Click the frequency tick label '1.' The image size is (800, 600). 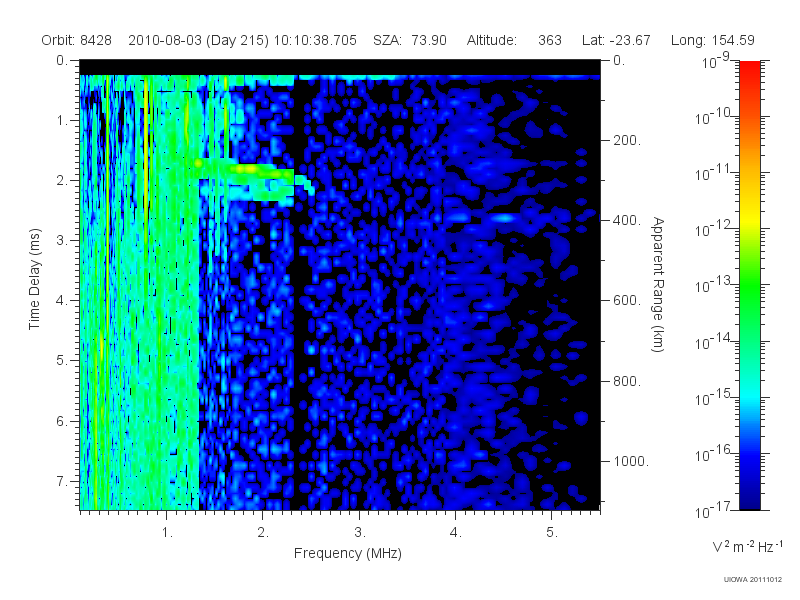pos(167,533)
